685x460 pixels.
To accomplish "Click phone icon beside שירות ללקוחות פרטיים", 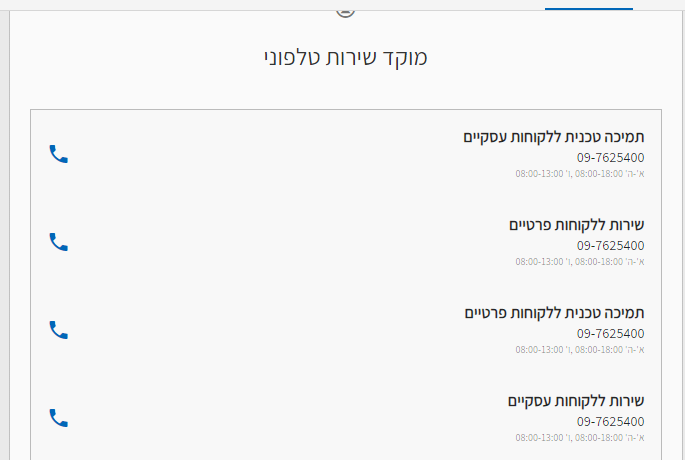I will (59, 242).
